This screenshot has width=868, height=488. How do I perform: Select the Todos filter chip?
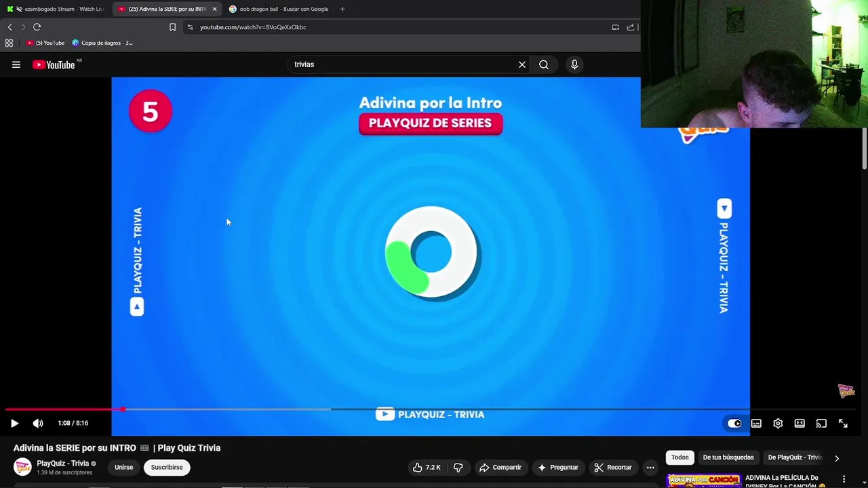[680, 457]
